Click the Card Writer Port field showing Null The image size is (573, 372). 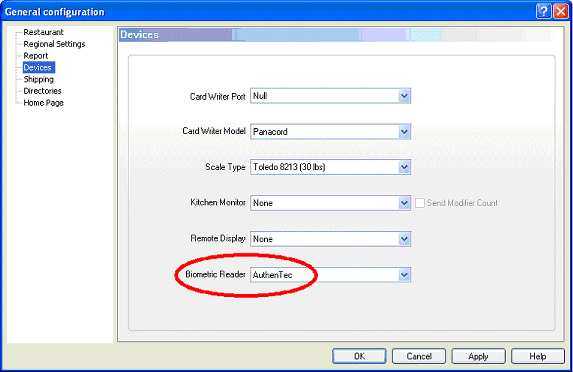(x=330, y=96)
